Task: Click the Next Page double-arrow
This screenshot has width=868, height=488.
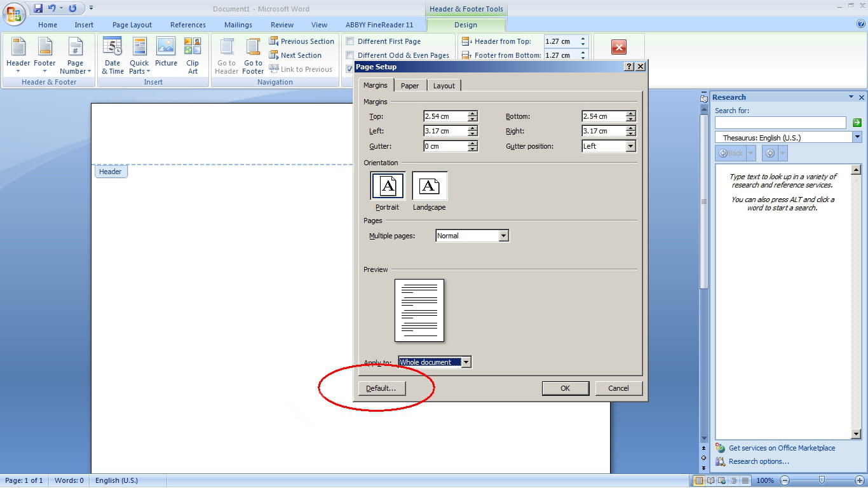Action: coord(703,467)
